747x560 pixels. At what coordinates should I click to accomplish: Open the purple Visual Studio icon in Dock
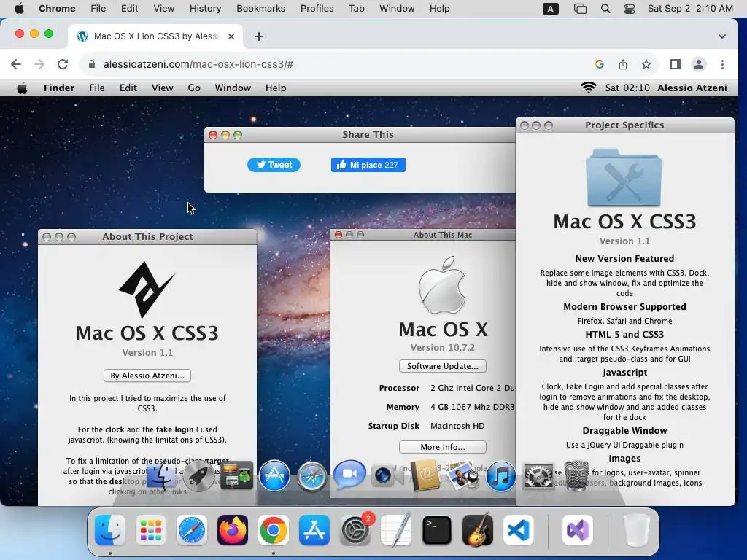click(x=578, y=530)
